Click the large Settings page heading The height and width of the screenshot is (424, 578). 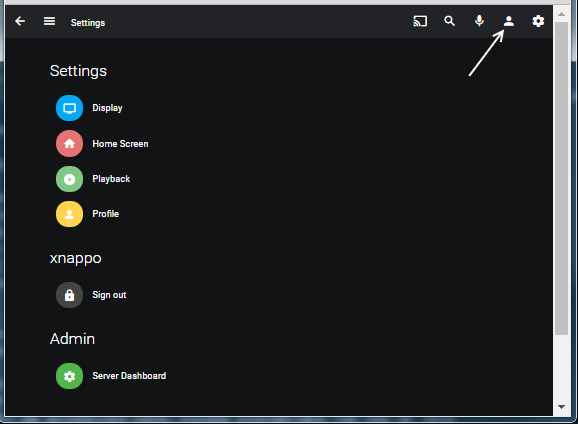click(x=78, y=71)
